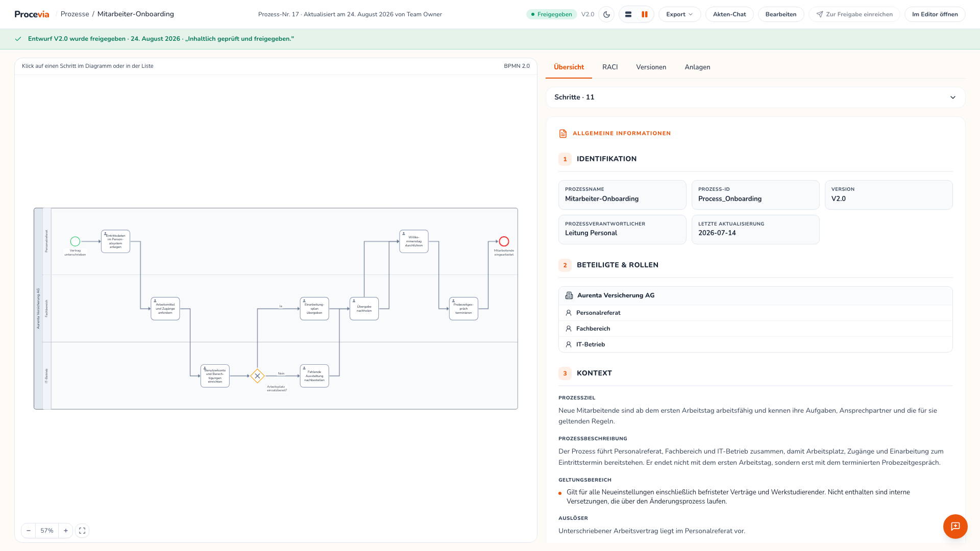Click the Allgemeine Informationen document icon
The width and height of the screenshot is (980, 551).
[563, 134]
